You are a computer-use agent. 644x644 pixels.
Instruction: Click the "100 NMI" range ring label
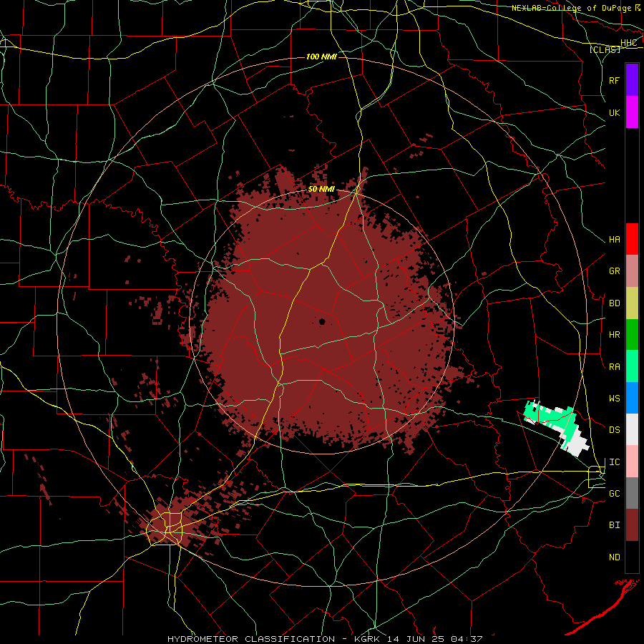(x=321, y=57)
